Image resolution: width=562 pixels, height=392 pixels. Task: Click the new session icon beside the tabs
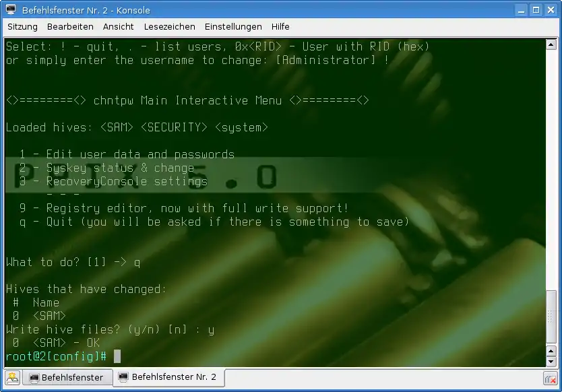(x=13, y=378)
